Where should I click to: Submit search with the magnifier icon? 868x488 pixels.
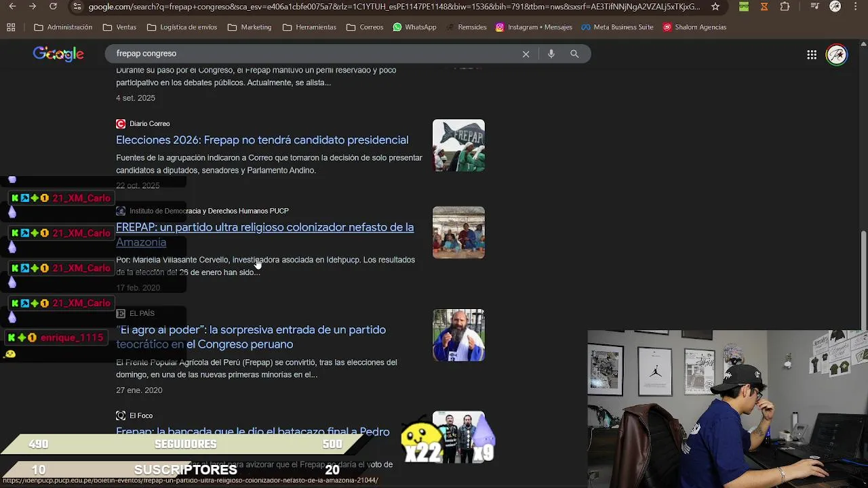pyautogui.click(x=574, y=54)
